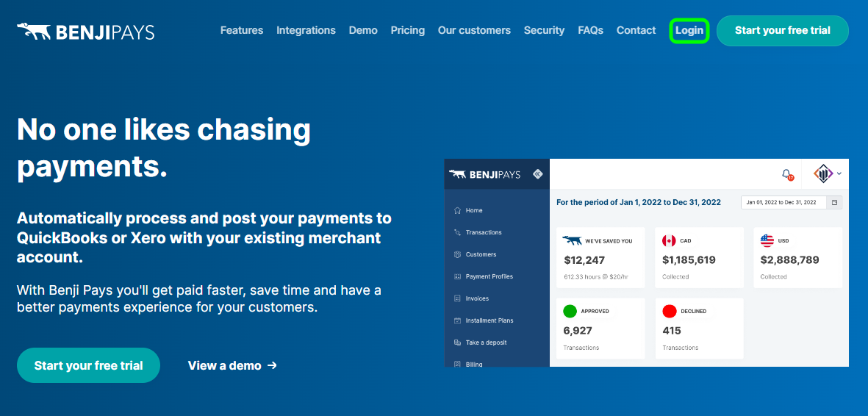
Task: Open the Demo nav link
Action: [363, 30]
